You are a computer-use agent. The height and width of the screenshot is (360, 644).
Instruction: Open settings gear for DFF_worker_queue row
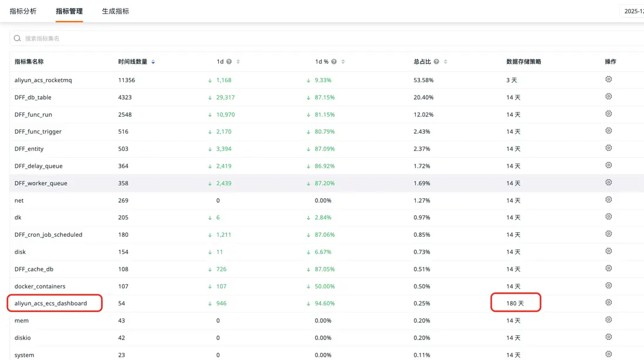click(x=609, y=182)
